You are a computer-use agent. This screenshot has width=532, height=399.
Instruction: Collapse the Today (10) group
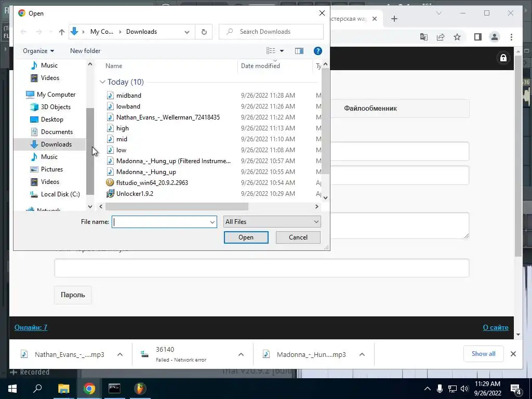(x=102, y=82)
